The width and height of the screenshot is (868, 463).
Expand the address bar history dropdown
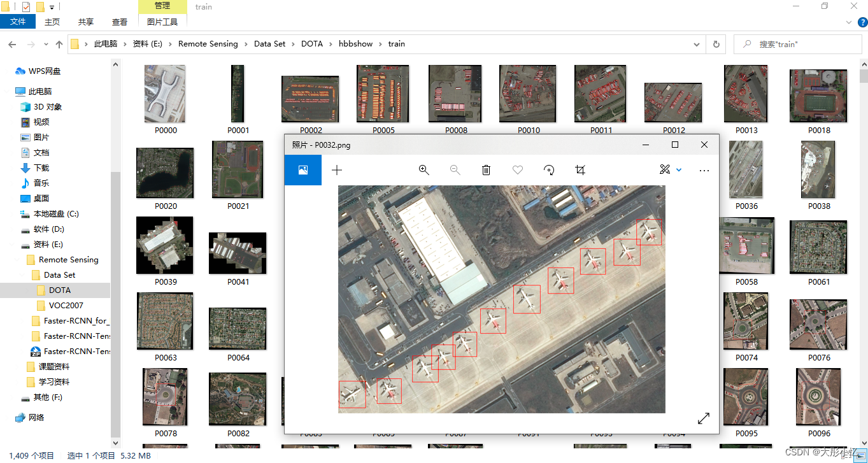(x=698, y=44)
